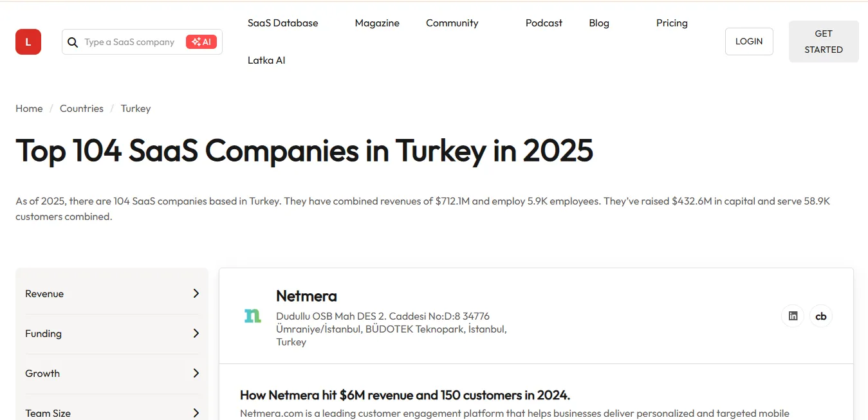
Task: Click the GET STARTED button
Action: (x=824, y=41)
